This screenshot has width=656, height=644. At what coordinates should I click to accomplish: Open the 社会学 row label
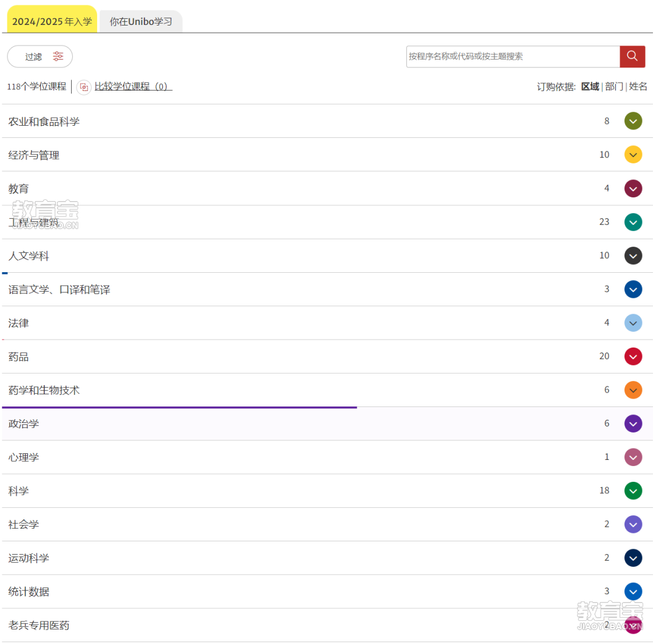pos(24,525)
